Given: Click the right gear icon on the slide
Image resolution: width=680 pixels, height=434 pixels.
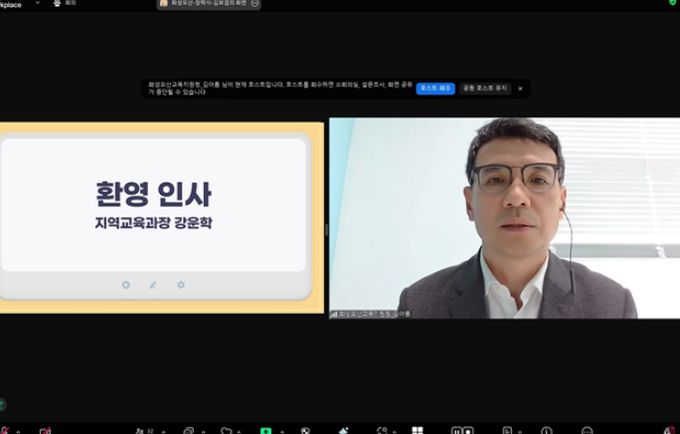Looking at the screenshot, I should click(x=181, y=285).
